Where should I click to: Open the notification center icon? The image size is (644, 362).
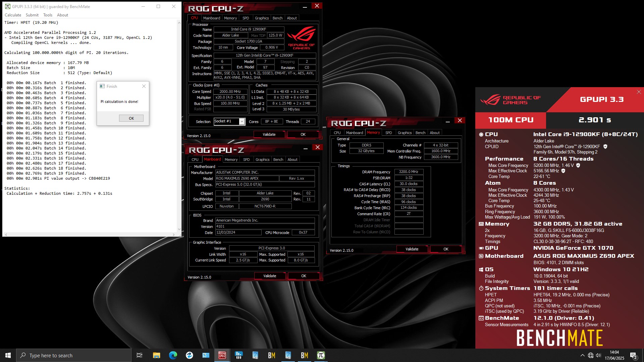pos(633,356)
